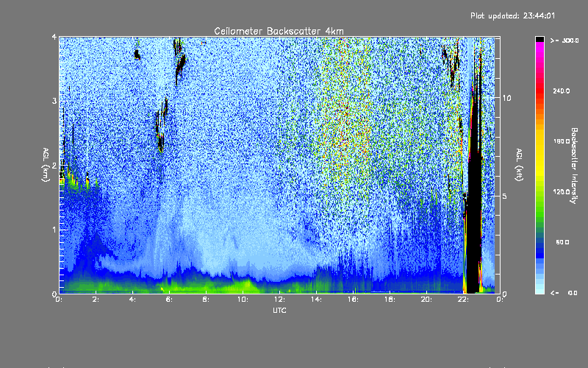
Task: Click the "12:" hour tick on UTC axis
Action: 279,300
